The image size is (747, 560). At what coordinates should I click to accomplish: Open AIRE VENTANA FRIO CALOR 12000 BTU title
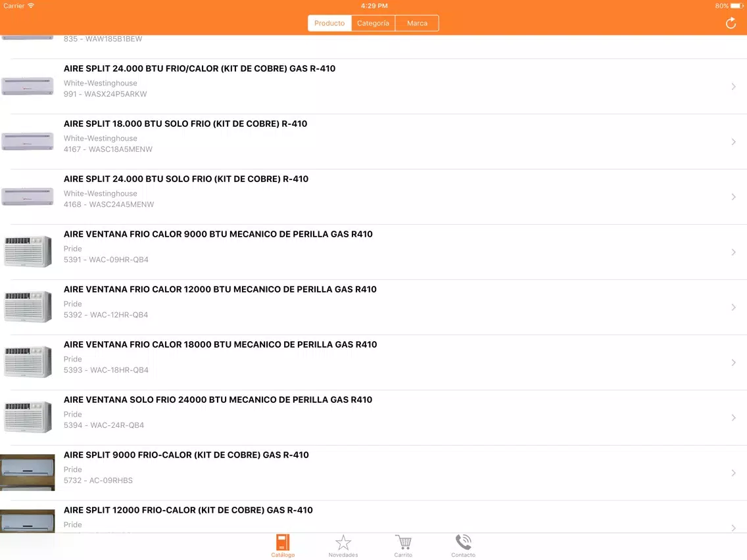point(220,289)
